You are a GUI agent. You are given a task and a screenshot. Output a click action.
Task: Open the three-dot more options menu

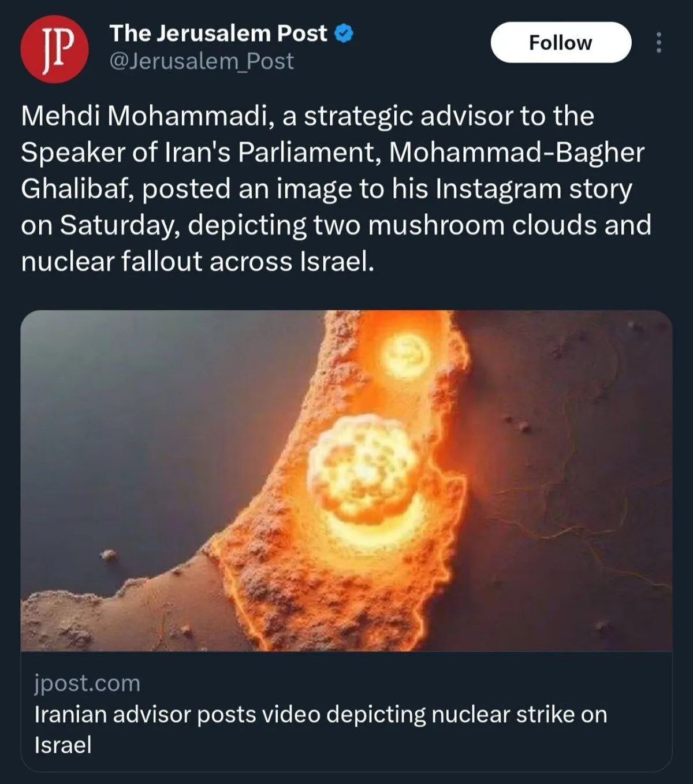pos(658,43)
